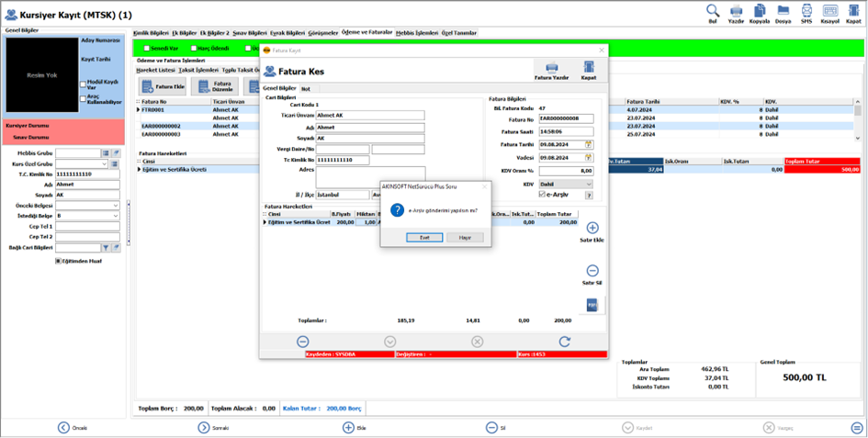Toggle the Modül Kaydı Var checkbox
This screenshot has width=868, height=438.
coord(83,84)
